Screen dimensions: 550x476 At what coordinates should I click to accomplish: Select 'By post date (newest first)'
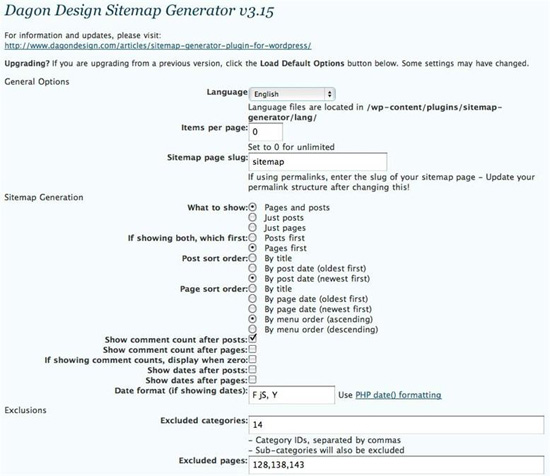coord(253,279)
